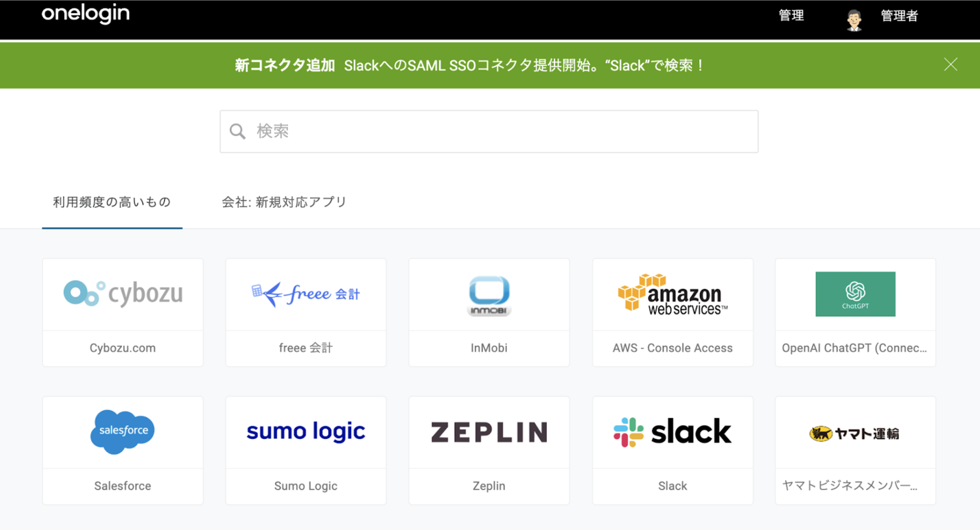Click the Zeplin label
The height and width of the screenshot is (530, 980).
pyautogui.click(x=489, y=486)
